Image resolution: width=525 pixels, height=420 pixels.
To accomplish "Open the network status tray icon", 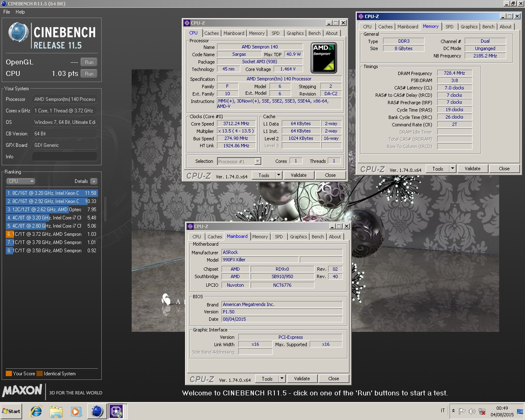I will point(482,411).
